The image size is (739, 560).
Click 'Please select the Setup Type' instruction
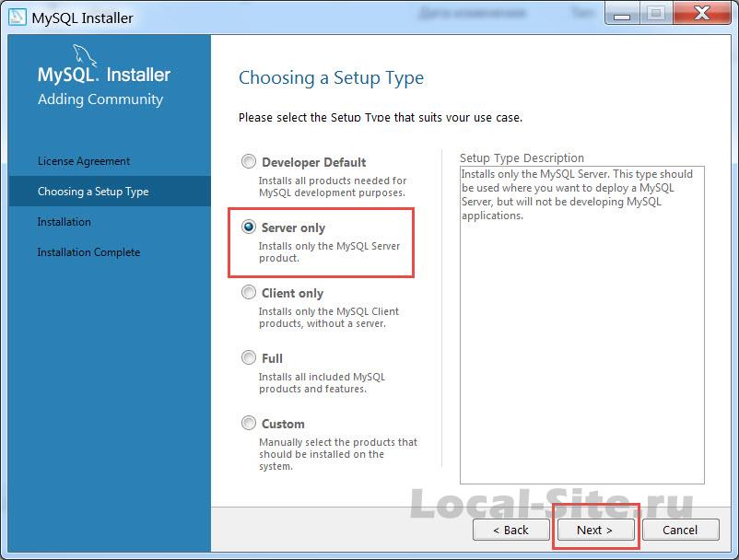coord(381,117)
